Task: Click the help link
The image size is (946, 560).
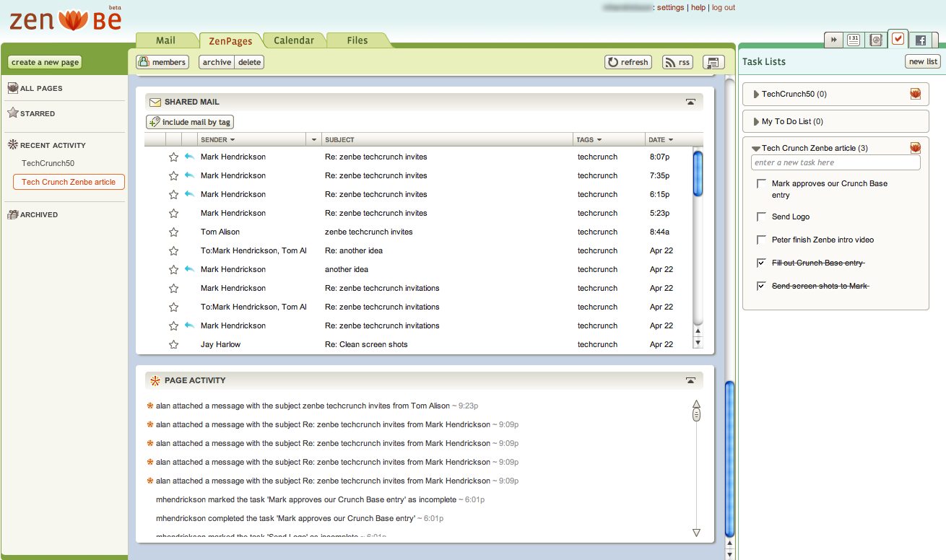Action: coord(698,7)
